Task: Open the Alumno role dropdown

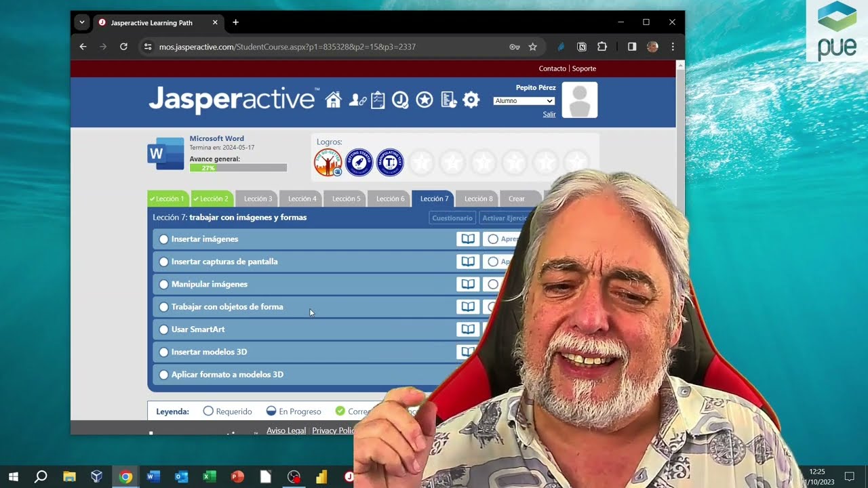Action: [x=524, y=101]
